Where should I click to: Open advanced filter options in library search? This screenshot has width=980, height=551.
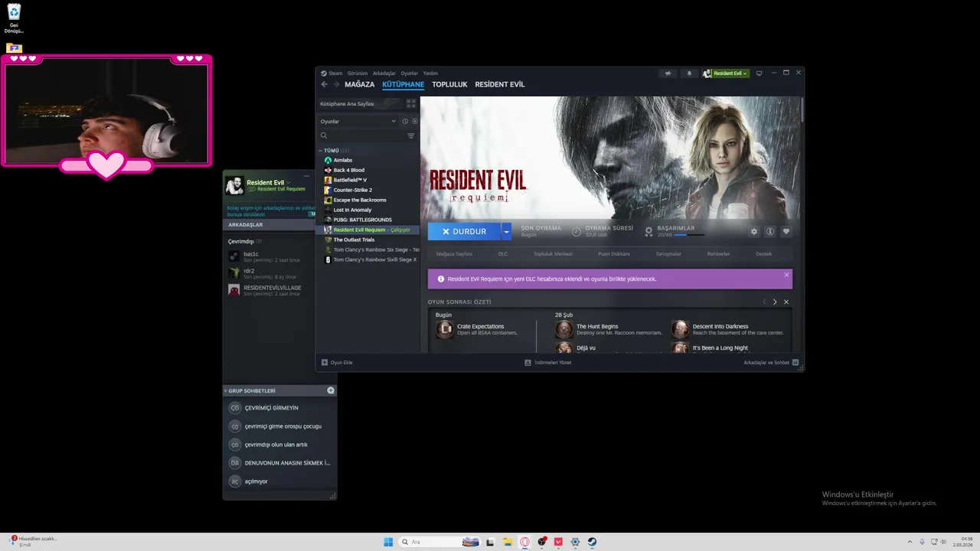pos(411,135)
